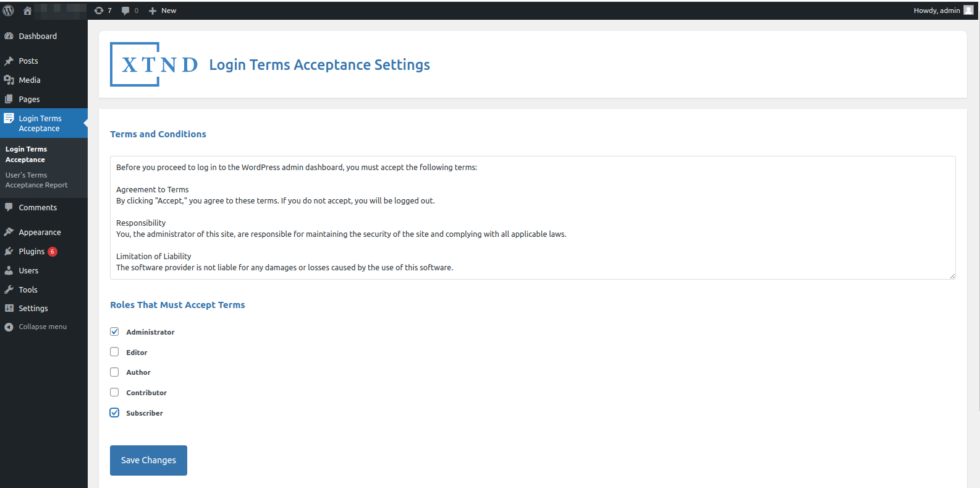Click Login Terms Acceptance Settings title
Viewport: 980px width, 488px height.
coord(319,65)
